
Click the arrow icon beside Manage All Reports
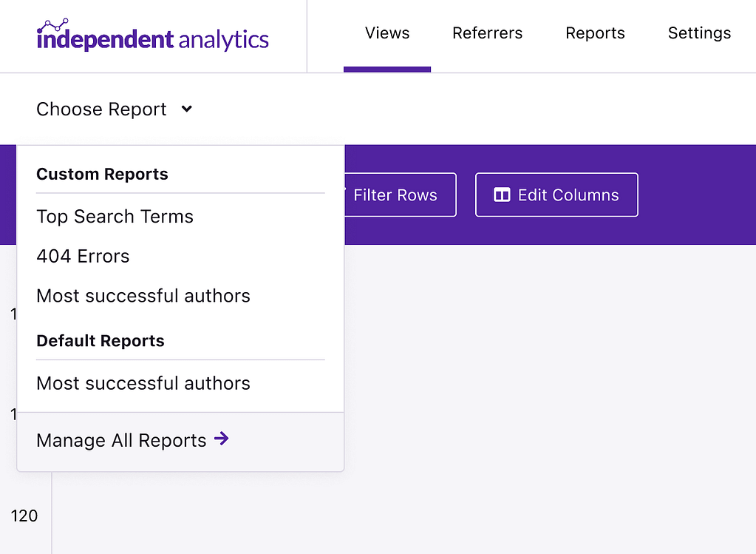click(x=221, y=439)
